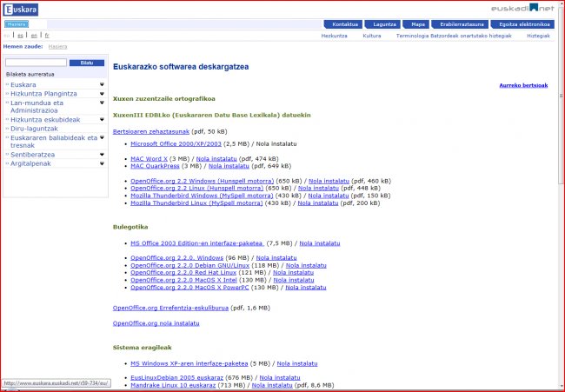Select the Mapa tab
This screenshot has width=565, height=392.
418,24
